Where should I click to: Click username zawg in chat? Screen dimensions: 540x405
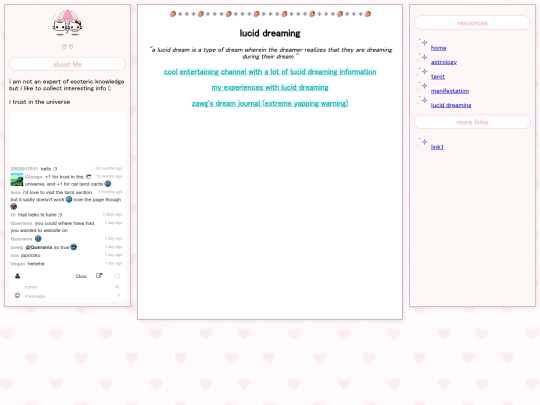pyautogui.click(x=17, y=247)
